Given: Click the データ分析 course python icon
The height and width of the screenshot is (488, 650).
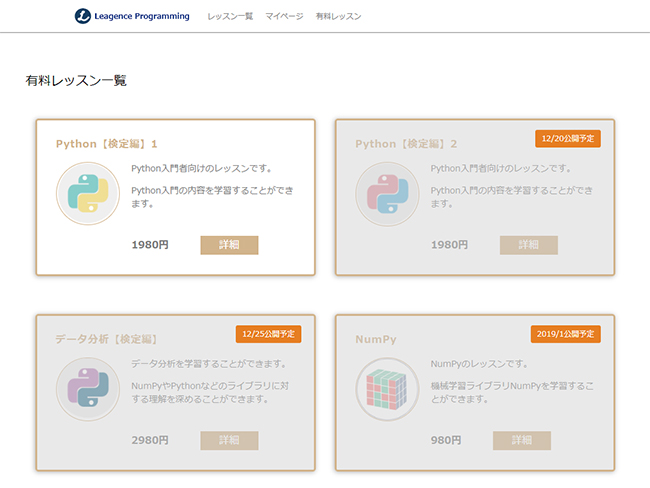Looking at the screenshot, I should [x=88, y=389].
